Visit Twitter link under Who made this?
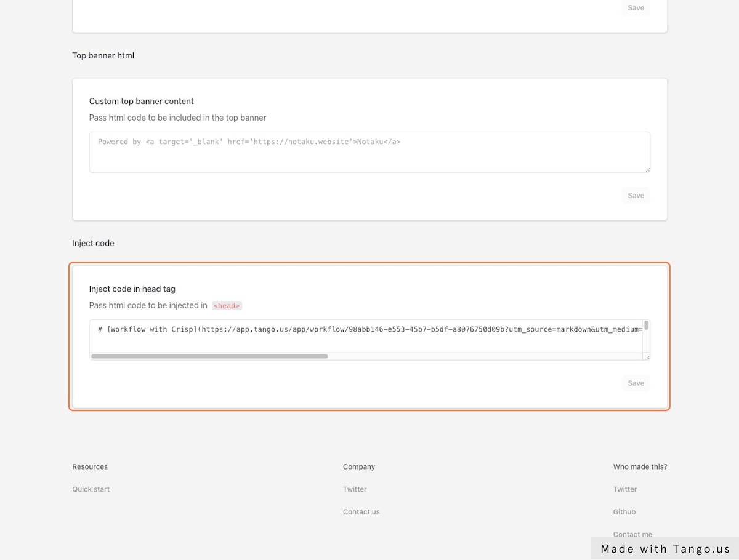 625,489
